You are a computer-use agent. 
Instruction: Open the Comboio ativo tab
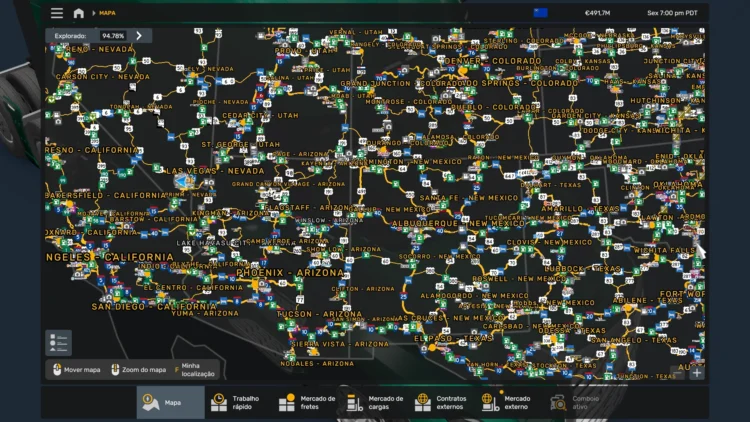coord(578,402)
